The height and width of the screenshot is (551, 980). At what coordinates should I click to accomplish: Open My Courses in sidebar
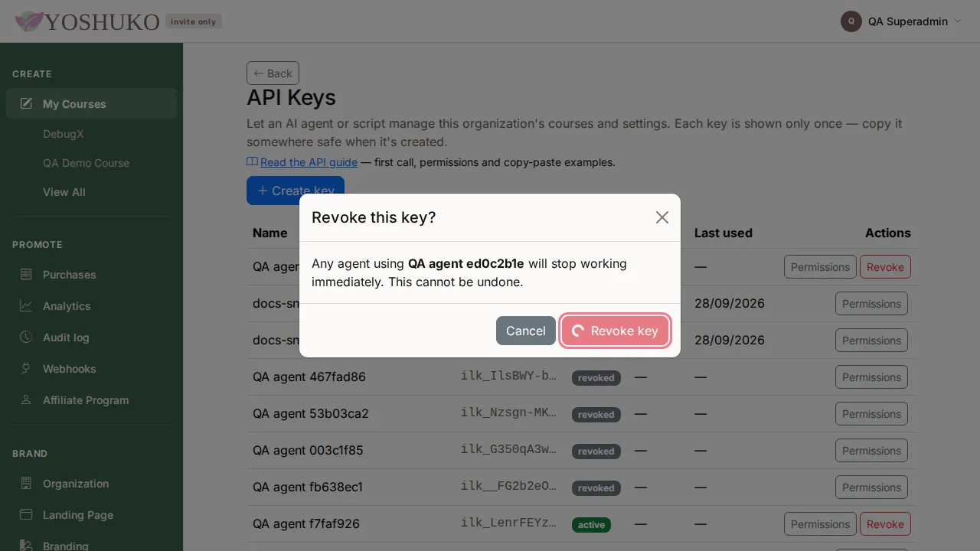(91, 103)
